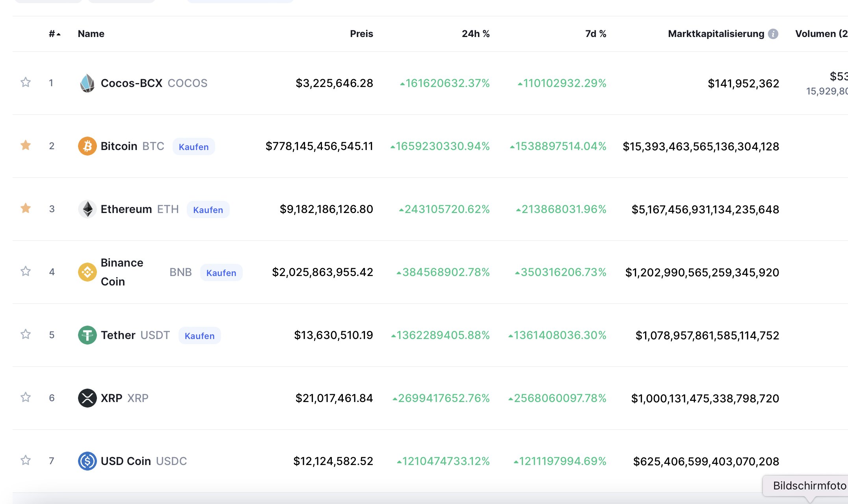
Task: Open the Binance Coin page
Action: 122,272
